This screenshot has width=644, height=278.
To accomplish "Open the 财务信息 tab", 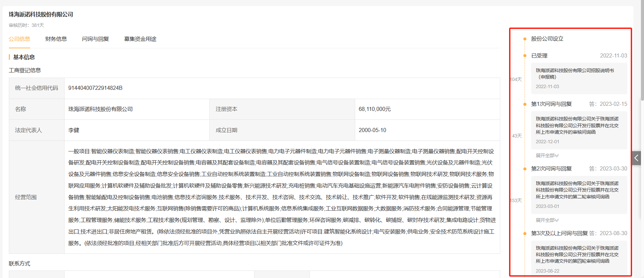I will [56, 39].
